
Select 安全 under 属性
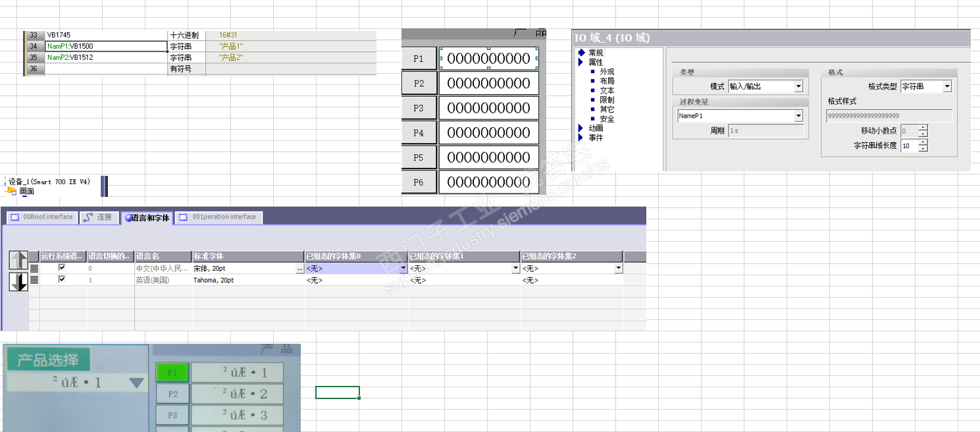coord(607,119)
